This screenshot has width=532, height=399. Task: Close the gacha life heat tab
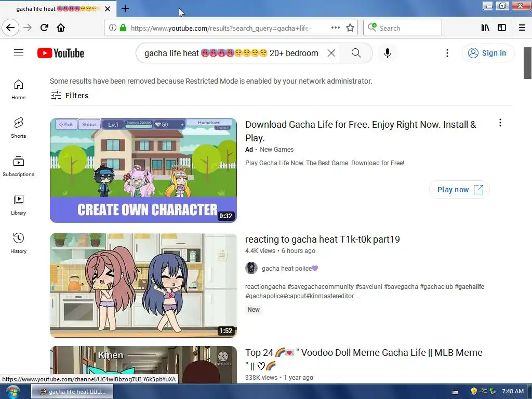pos(107,9)
